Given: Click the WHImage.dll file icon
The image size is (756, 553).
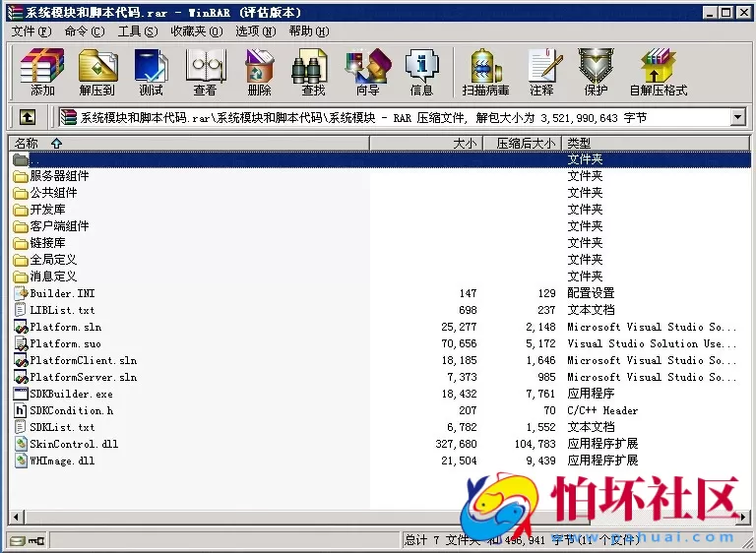Looking at the screenshot, I should pyautogui.click(x=21, y=461).
